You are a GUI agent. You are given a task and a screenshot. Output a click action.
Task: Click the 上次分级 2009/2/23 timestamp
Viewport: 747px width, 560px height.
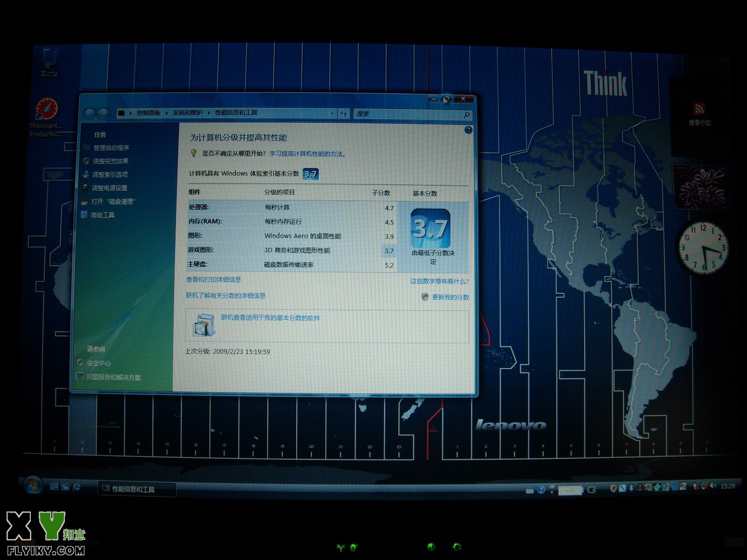(x=227, y=351)
